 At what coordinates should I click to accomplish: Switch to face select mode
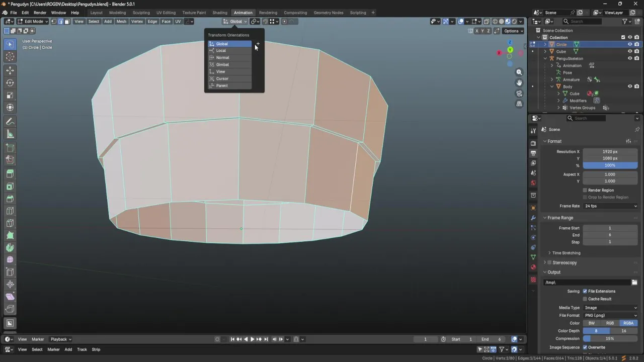66,22
